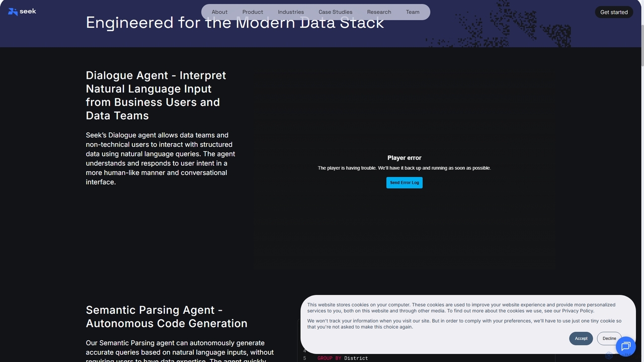Open the chat widget bubble
The image size is (644, 362).
pyautogui.click(x=625, y=346)
